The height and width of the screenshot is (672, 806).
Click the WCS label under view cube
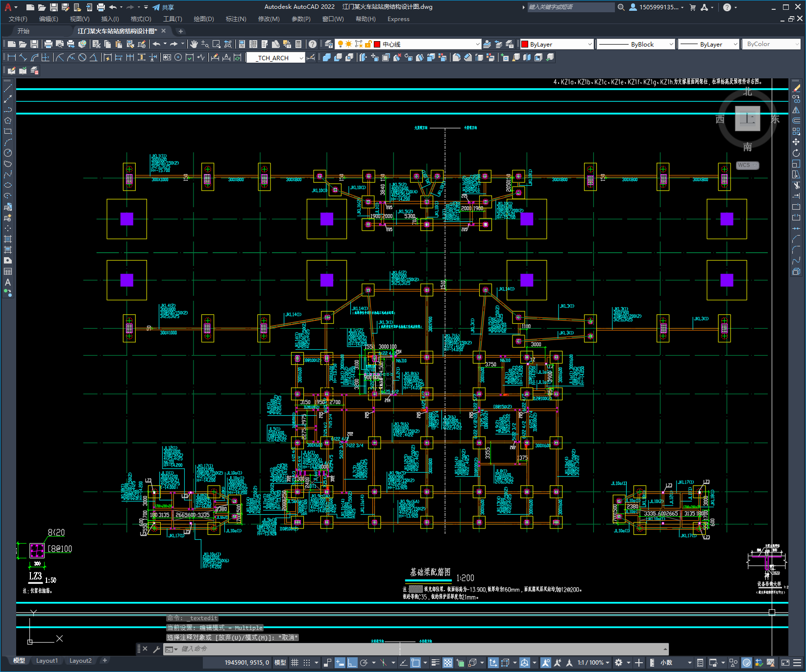[x=747, y=165]
